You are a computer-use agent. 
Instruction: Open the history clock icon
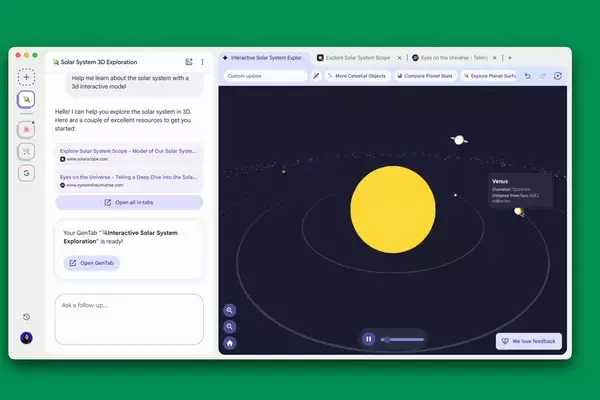(26, 317)
